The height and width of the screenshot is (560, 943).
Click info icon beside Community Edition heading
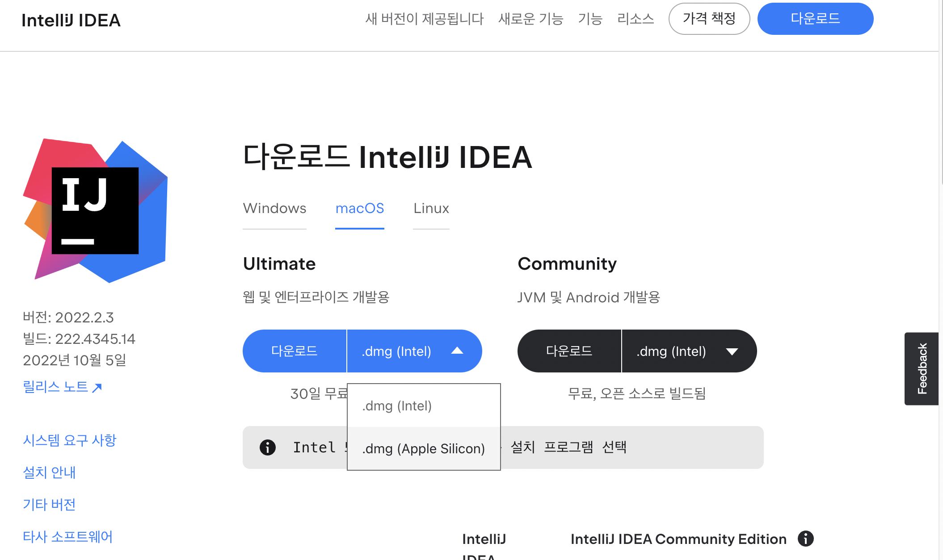[805, 539]
